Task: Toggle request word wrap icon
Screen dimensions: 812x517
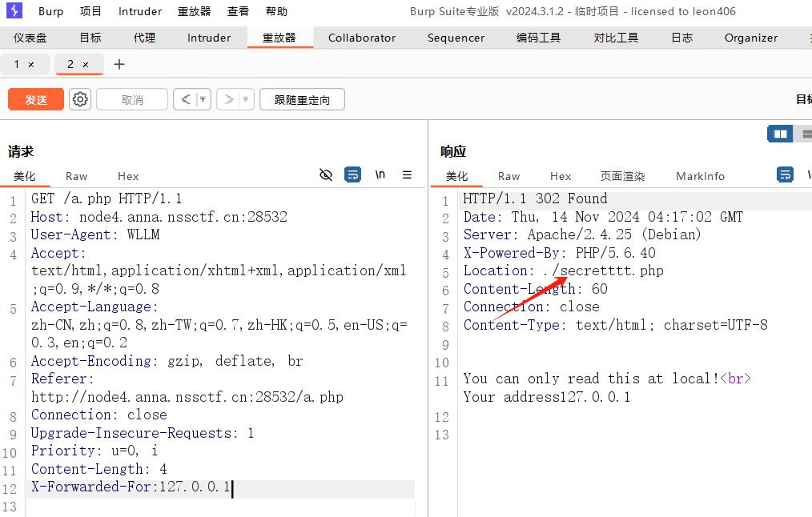Action: (352, 174)
